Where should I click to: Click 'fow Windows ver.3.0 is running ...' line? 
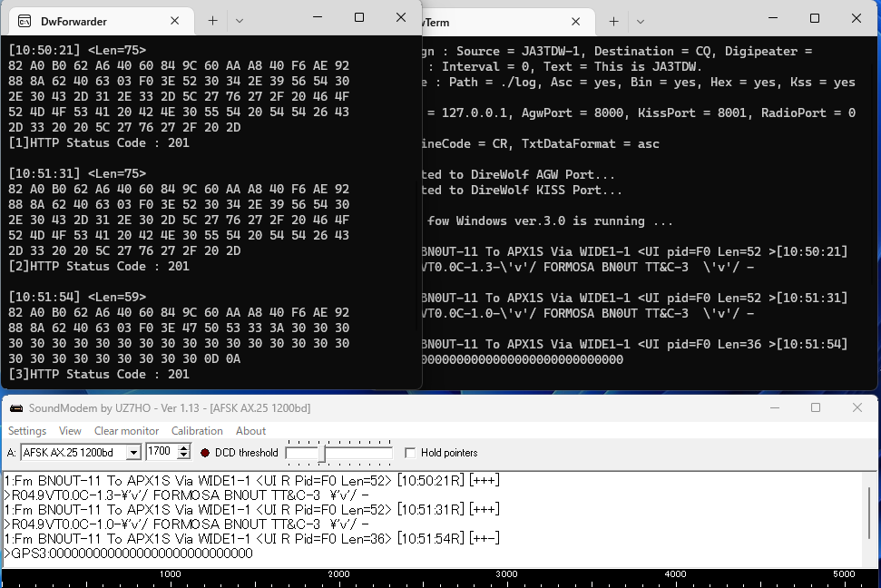coord(548,220)
